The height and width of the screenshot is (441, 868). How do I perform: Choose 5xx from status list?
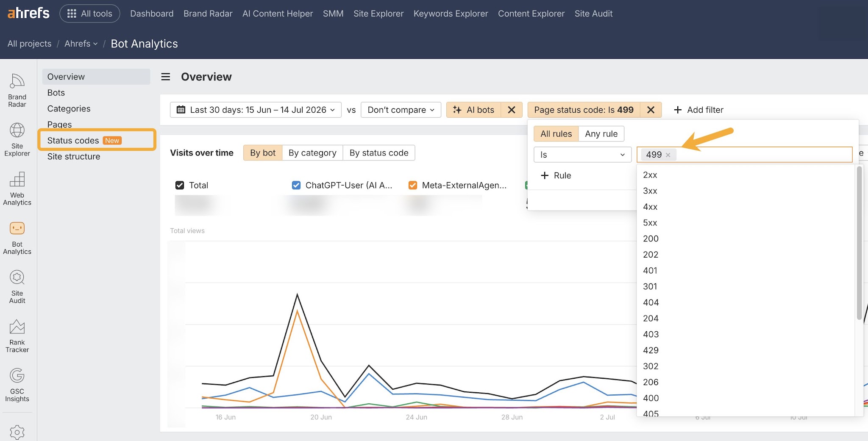(650, 223)
